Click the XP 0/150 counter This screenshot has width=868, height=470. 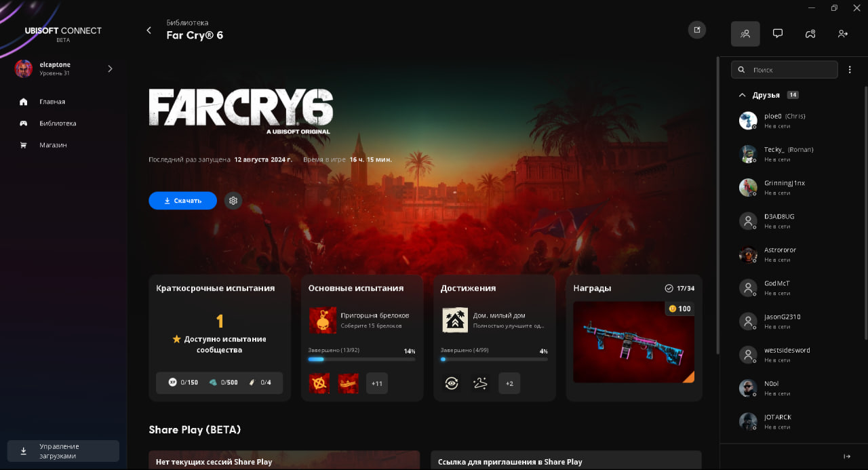click(183, 383)
